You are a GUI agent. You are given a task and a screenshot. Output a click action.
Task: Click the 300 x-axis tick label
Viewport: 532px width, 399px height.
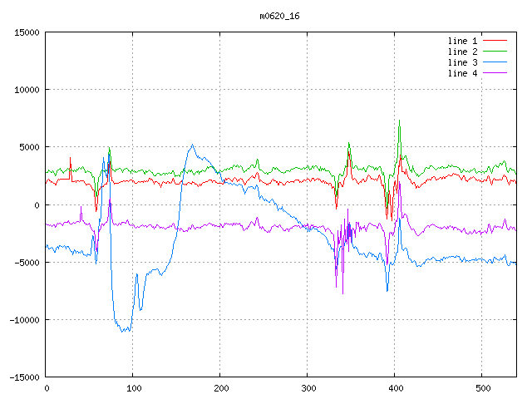pos(308,388)
